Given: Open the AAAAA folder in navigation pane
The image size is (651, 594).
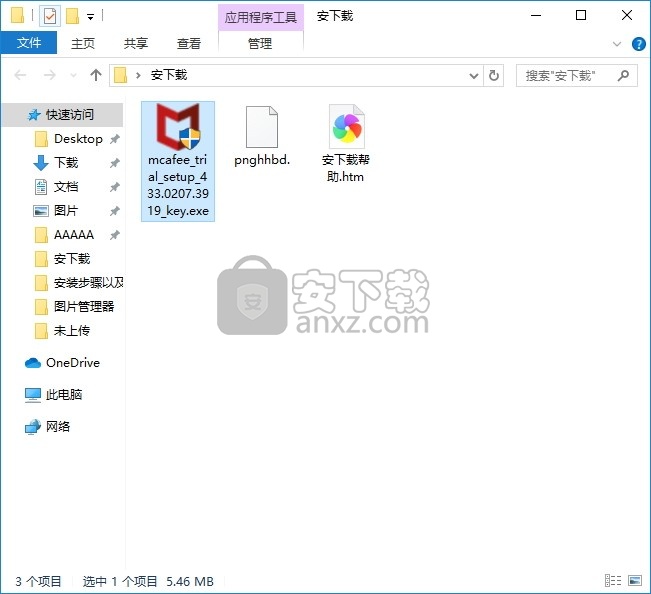Looking at the screenshot, I should [x=74, y=235].
